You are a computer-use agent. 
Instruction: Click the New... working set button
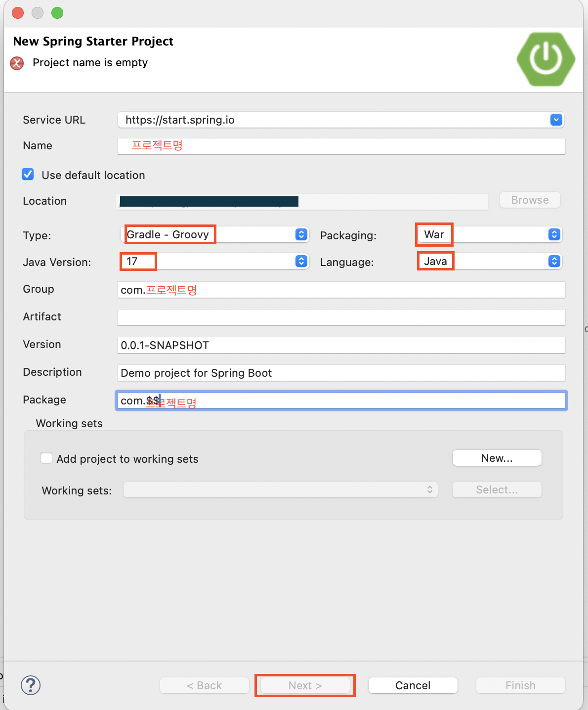point(497,458)
